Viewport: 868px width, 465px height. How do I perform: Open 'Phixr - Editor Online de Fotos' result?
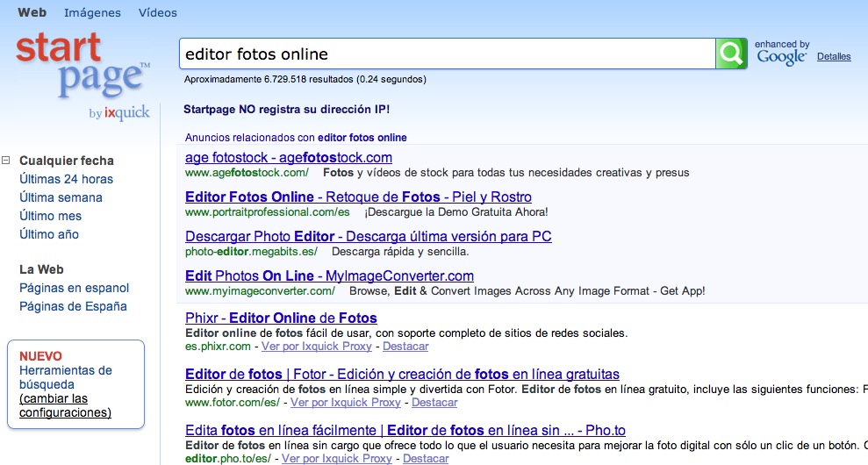pos(281,318)
